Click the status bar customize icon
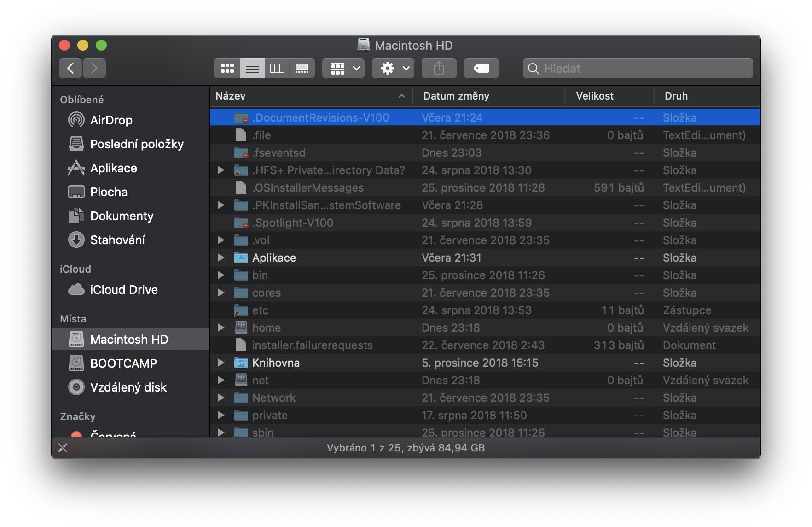This screenshot has height=527, width=812. (63, 448)
